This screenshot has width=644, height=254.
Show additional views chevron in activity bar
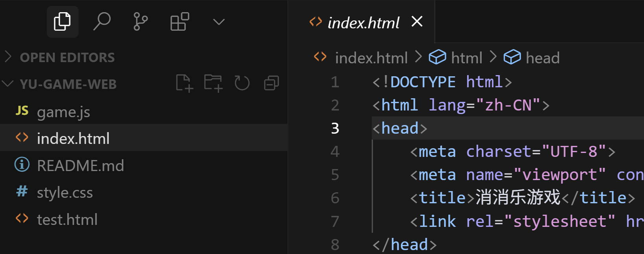(219, 22)
